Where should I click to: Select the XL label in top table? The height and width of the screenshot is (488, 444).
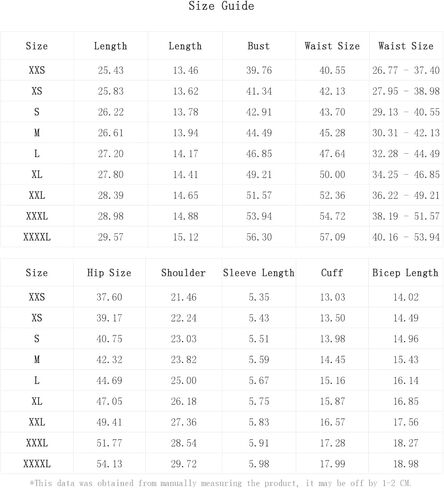pyautogui.click(x=37, y=174)
